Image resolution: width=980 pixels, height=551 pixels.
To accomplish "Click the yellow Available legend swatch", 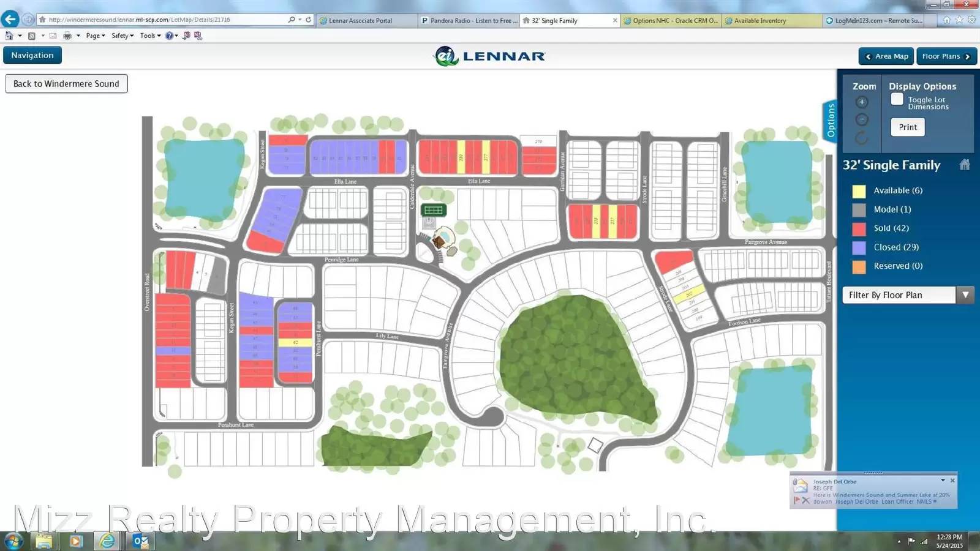I will pyautogui.click(x=859, y=191).
